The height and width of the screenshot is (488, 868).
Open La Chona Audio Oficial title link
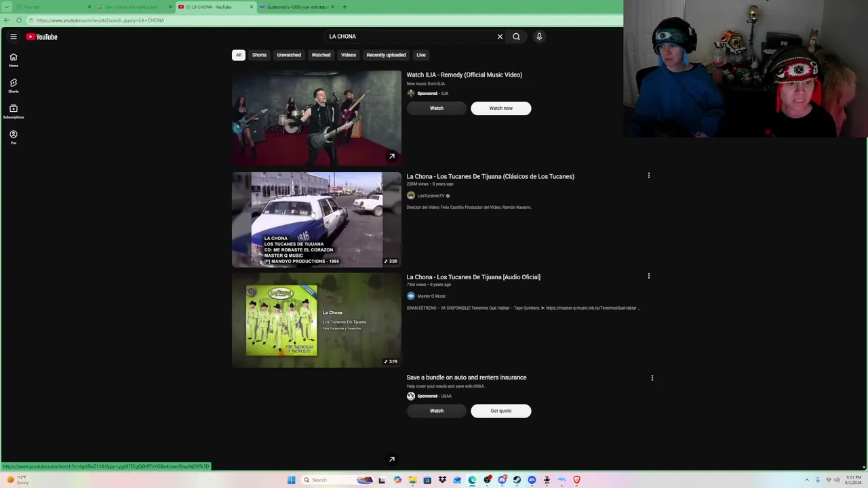[473, 277]
